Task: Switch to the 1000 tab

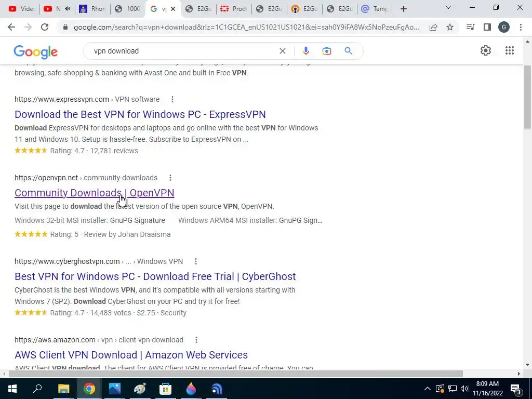Action: pos(128,9)
